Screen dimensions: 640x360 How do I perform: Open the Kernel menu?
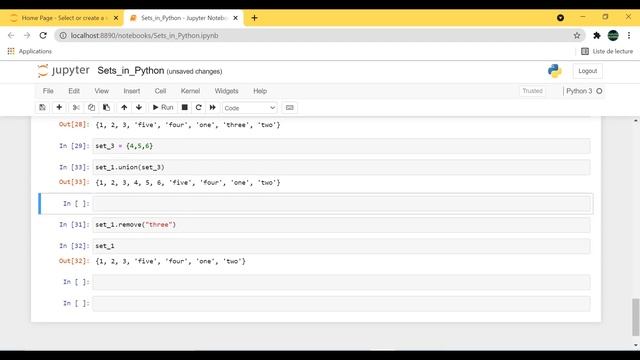point(190,91)
